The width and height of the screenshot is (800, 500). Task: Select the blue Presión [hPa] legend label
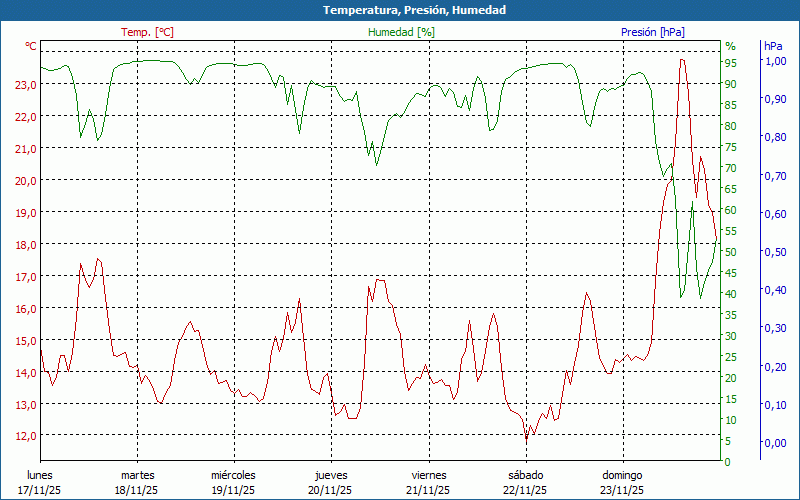click(x=652, y=32)
